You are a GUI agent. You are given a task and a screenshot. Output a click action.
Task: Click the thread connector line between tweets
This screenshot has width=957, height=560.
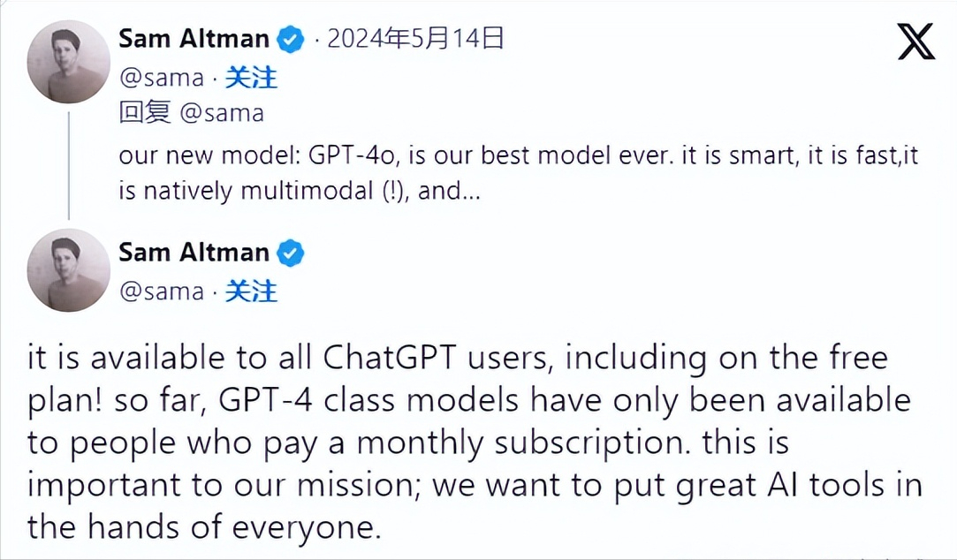(68, 163)
